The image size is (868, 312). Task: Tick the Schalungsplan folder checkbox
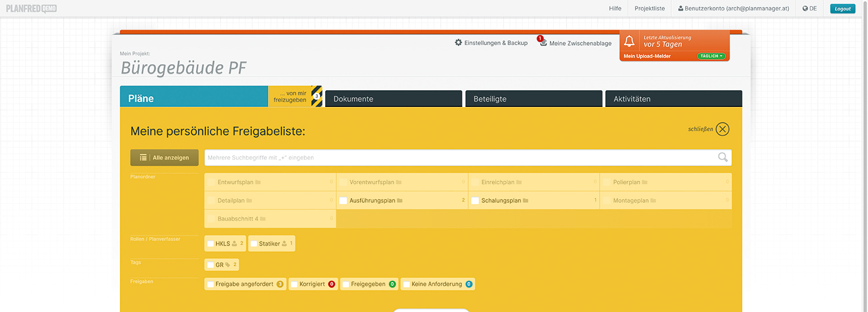pyautogui.click(x=475, y=200)
